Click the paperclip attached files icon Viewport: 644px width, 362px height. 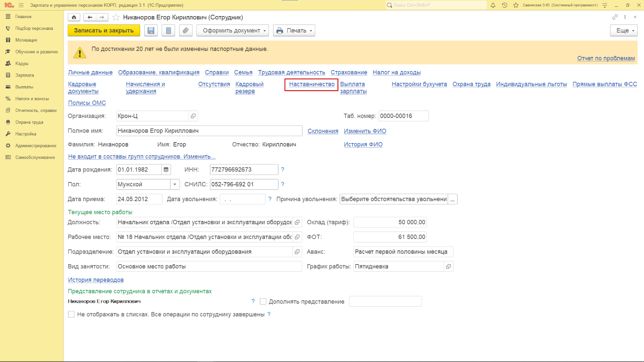coord(185,30)
